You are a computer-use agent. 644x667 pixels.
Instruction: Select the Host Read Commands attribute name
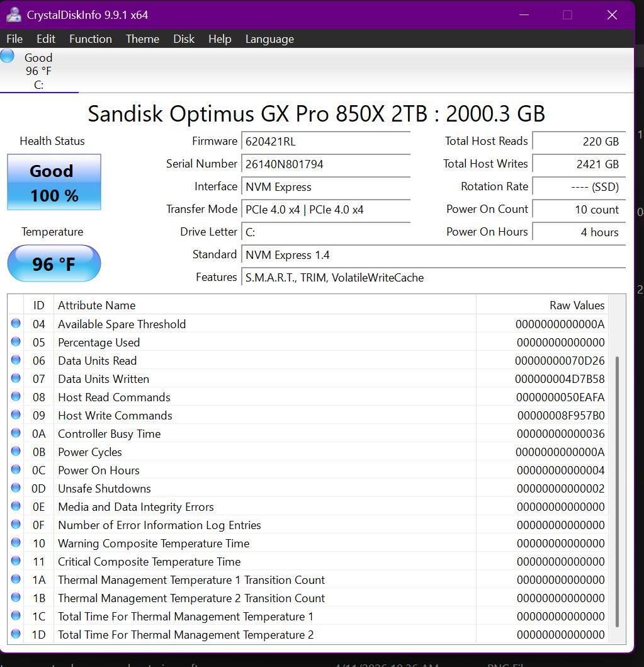[114, 397]
